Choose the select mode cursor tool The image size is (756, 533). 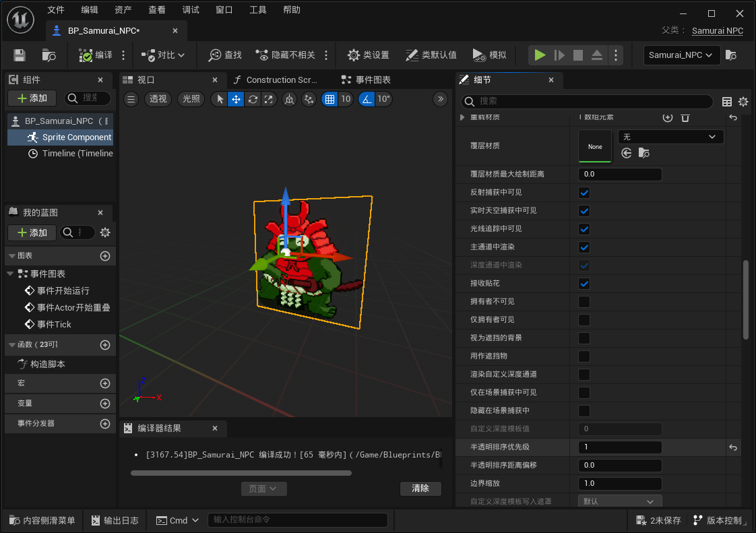(x=220, y=99)
